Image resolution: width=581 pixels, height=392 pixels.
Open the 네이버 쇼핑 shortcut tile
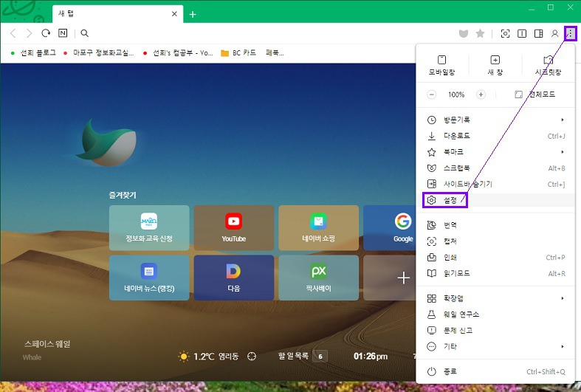coord(318,228)
